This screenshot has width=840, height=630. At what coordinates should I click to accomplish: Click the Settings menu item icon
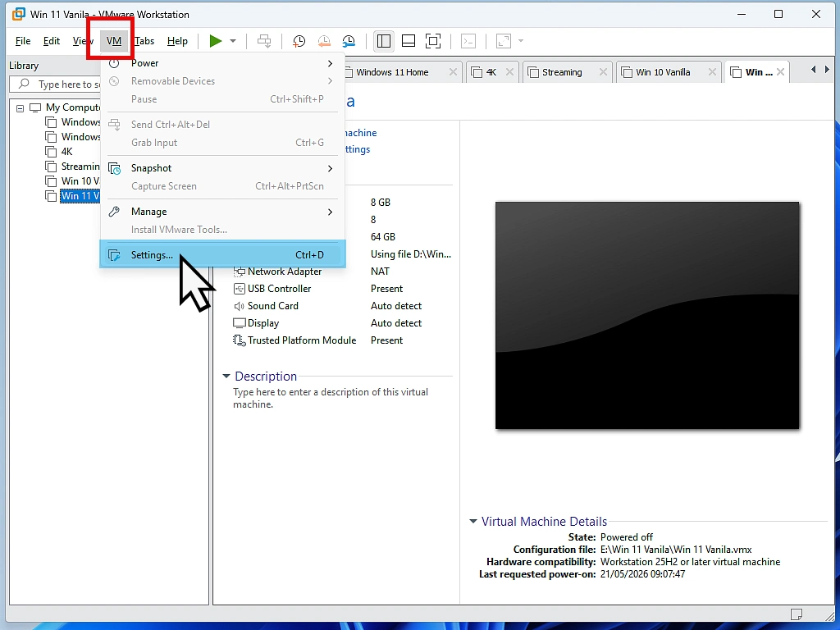(114, 255)
